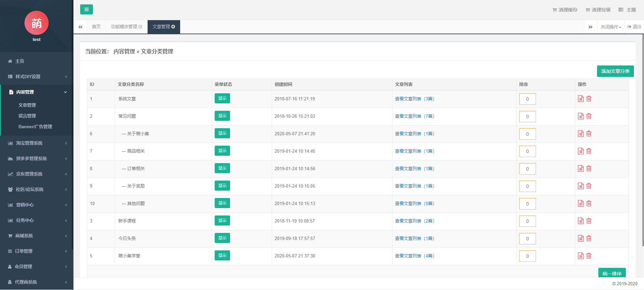Screen dimensions: 644x290
Task: Expand 淘宝管理系统 sidebar menu
Action: click(x=37, y=143)
